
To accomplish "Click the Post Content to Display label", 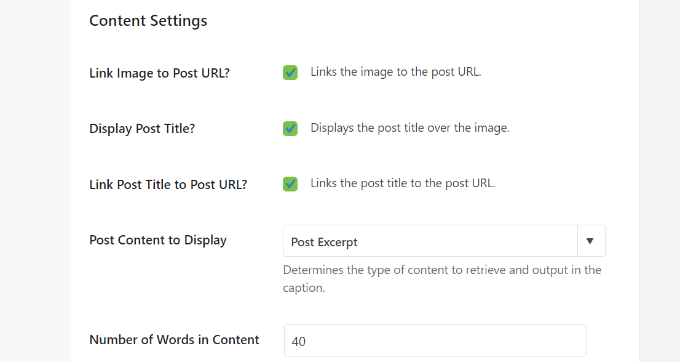I will pyautogui.click(x=158, y=240).
